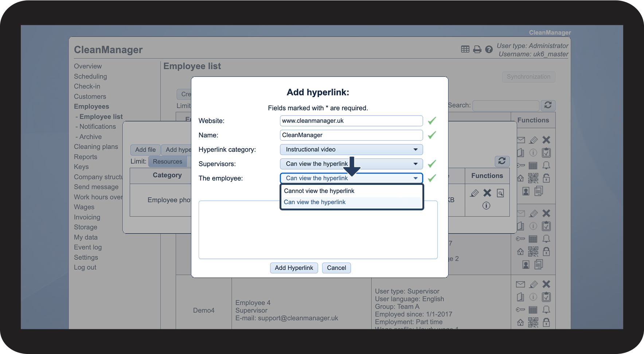Open Invoicing from the sidebar
The image size is (644, 354).
87,217
